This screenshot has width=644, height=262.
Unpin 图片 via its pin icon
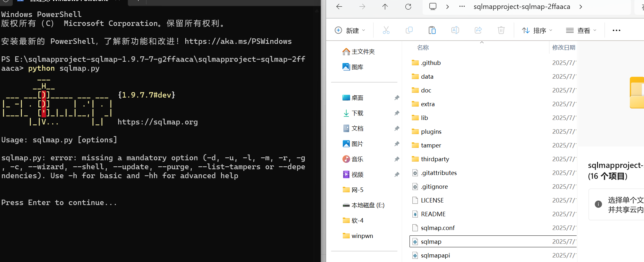pyautogui.click(x=397, y=144)
